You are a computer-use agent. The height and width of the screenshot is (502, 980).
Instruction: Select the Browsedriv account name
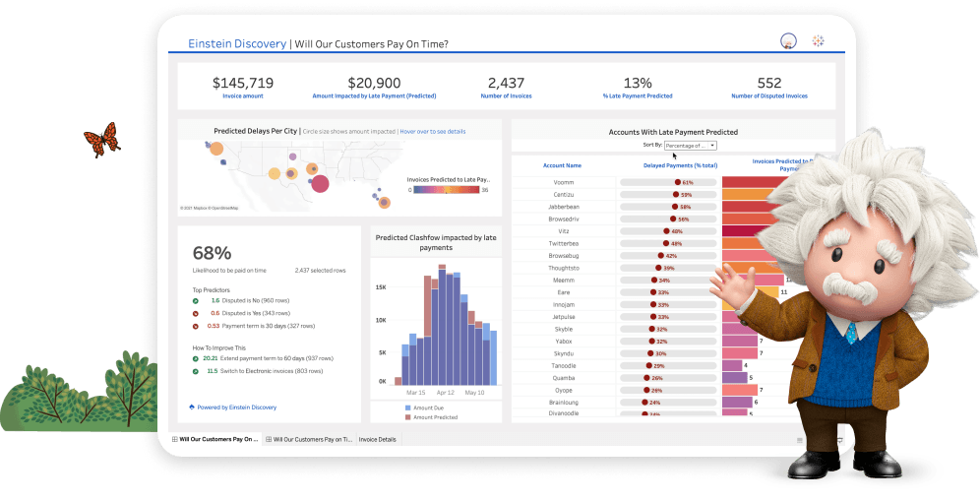point(563,220)
